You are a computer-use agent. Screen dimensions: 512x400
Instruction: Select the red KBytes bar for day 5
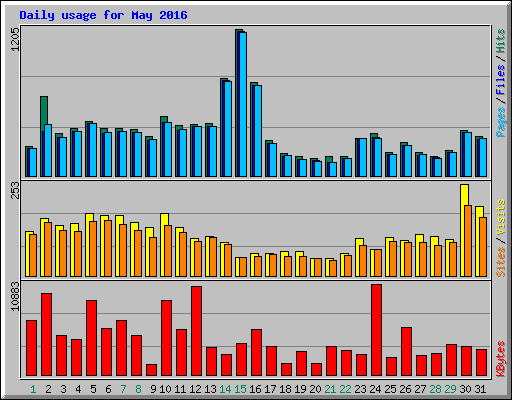(x=92, y=338)
